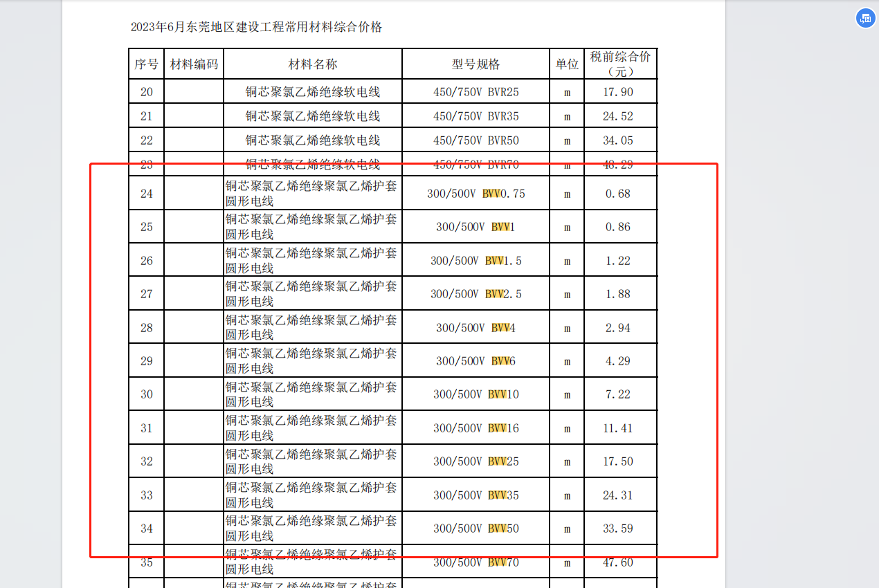Select serial number cell 32
This screenshot has height=588, width=879.
click(x=147, y=461)
